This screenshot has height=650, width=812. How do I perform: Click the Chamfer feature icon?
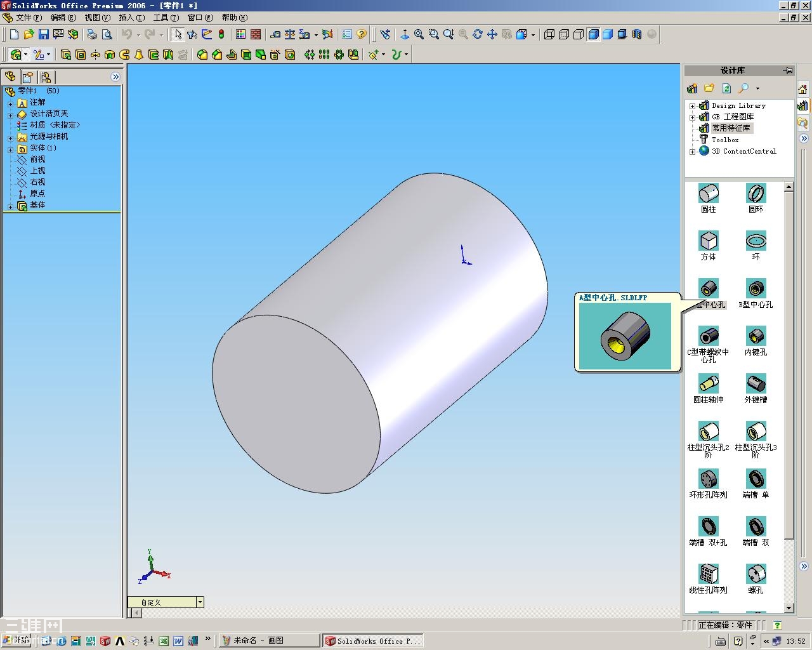point(217,55)
